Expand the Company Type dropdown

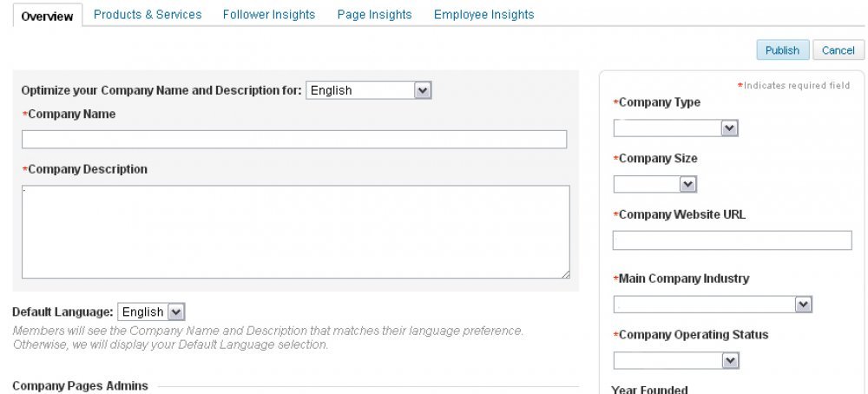(675, 128)
